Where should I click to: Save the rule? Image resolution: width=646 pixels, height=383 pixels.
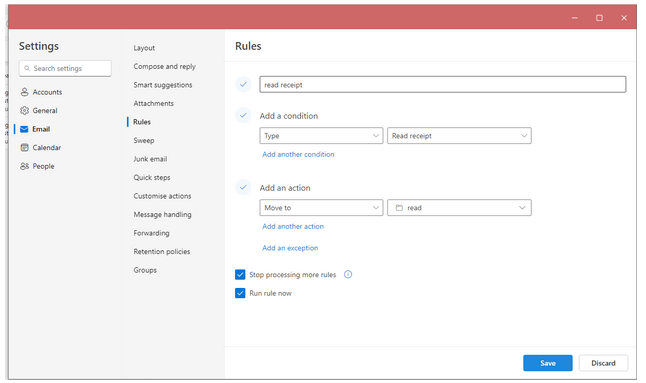[548, 363]
